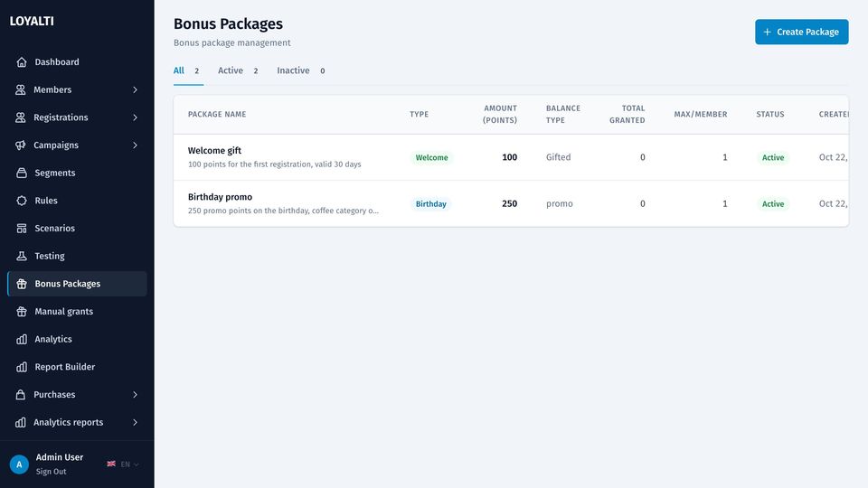This screenshot has height=488, width=868.
Task: Click the Registrations people icon
Action: [x=21, y=117]
